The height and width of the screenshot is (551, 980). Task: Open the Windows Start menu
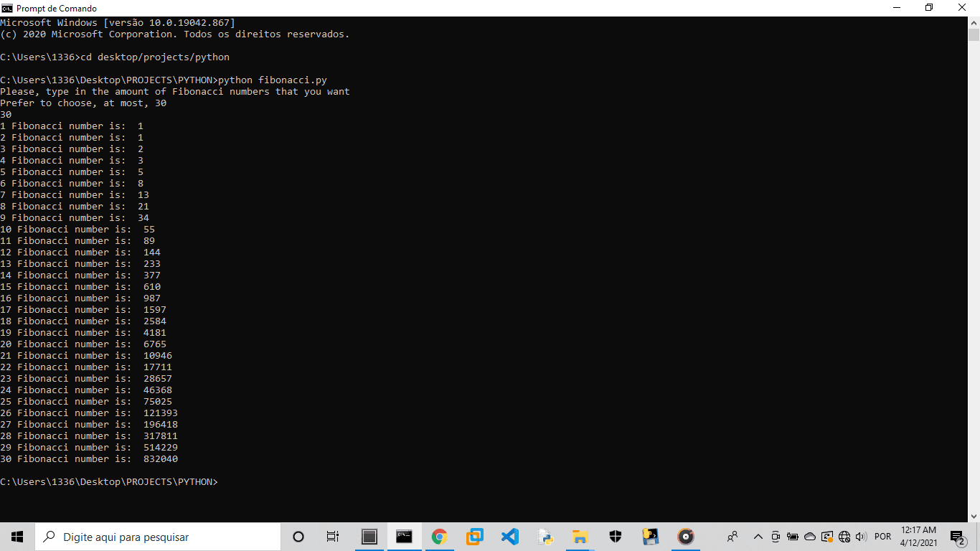(x=17, y=537)
